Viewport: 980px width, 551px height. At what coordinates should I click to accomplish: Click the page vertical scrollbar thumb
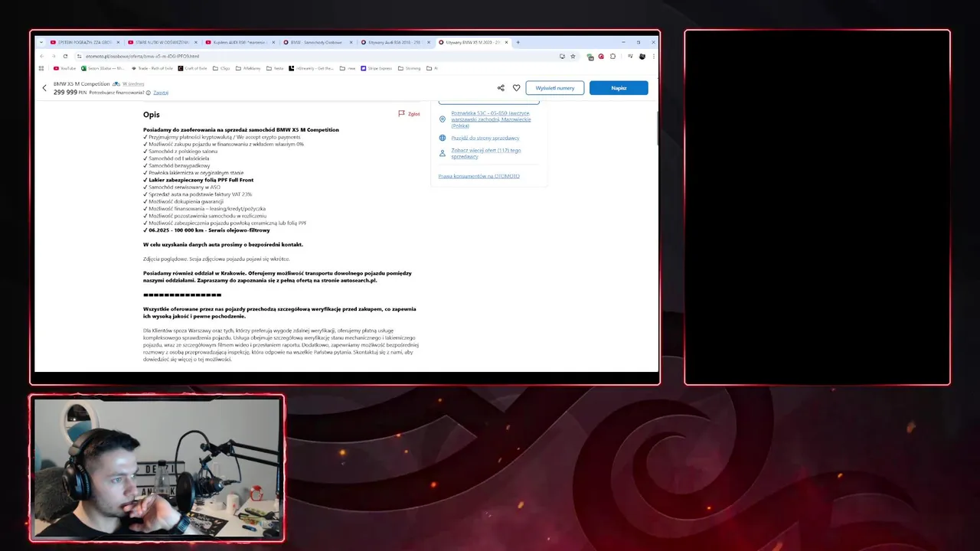click(657, 128)
